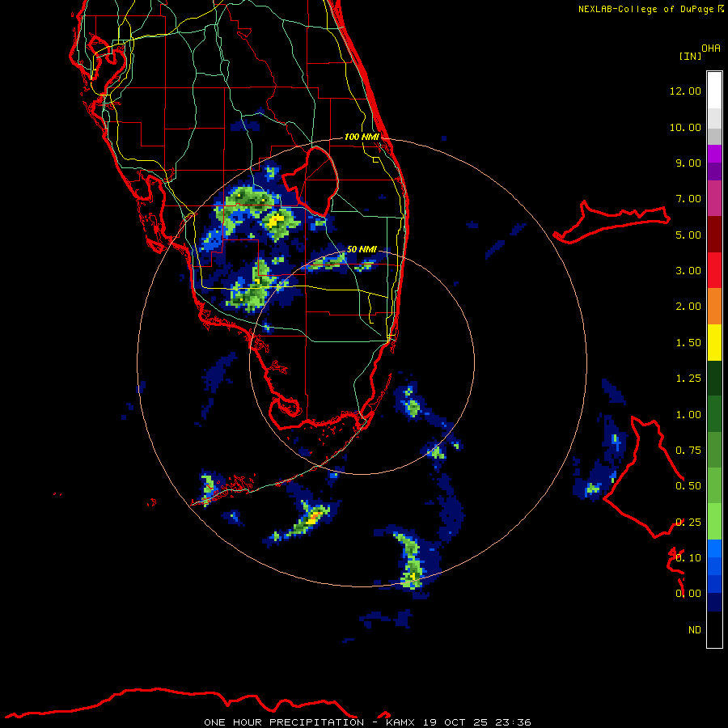This screenshot has width=728, height=728.
Task: Click the 9.00 legend value
Action: (x=688, y=163)
